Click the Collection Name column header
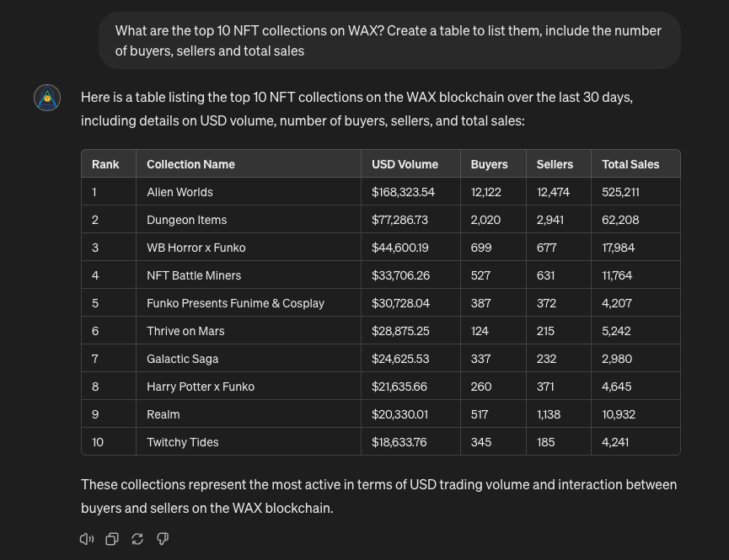This screenshot has height=560, width=729. [x=190, y=164]
